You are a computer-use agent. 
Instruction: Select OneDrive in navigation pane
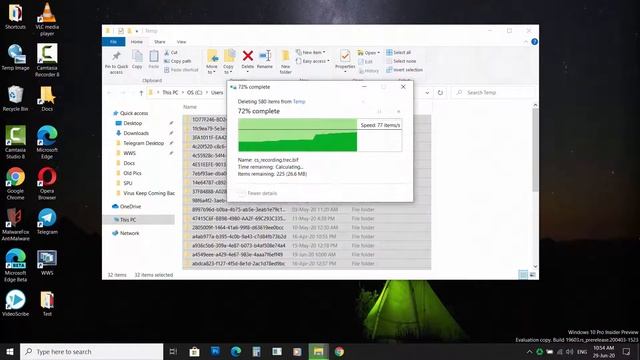130,207
